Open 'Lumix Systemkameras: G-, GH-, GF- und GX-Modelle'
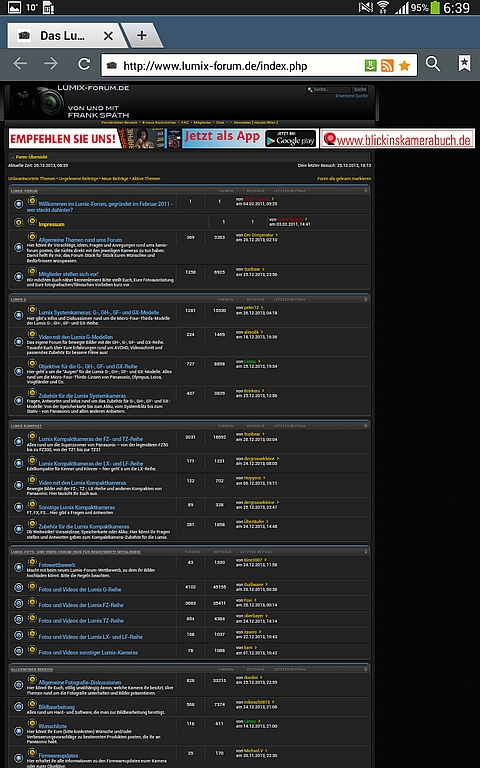The width and height of the screenshot is (480, 768). (x=98, y=312)
